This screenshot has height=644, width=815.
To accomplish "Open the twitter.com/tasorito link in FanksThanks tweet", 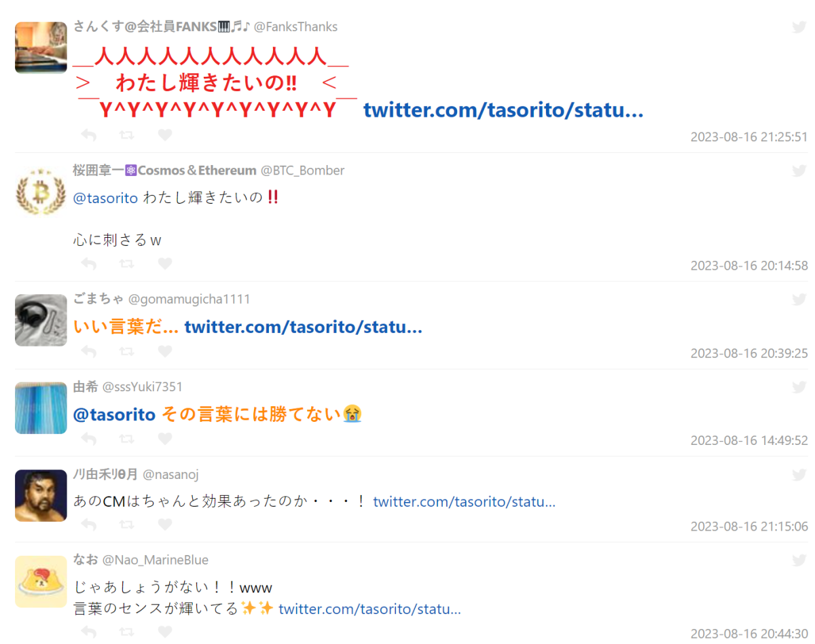I will pos(503,110).
